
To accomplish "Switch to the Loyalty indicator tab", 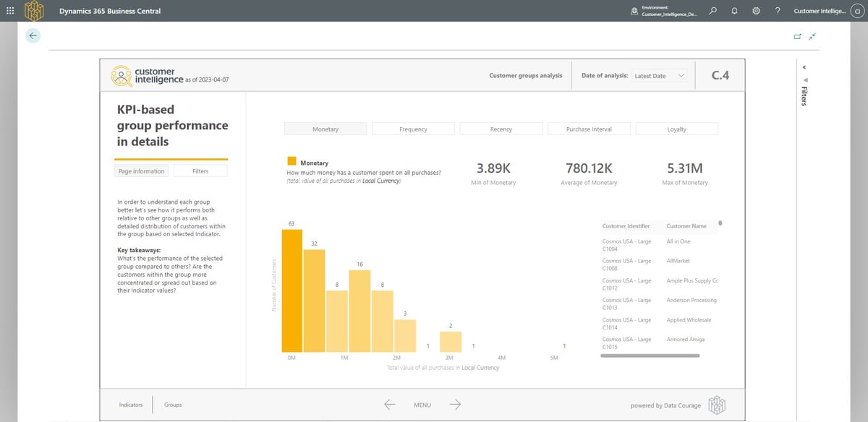I will click(676, 129).
